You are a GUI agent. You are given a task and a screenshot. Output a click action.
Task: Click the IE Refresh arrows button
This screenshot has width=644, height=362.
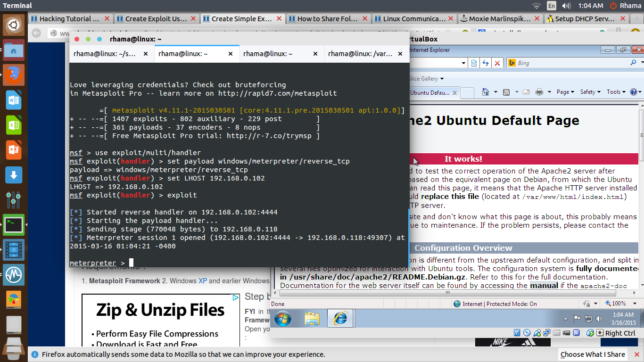[x=486, y=63]
